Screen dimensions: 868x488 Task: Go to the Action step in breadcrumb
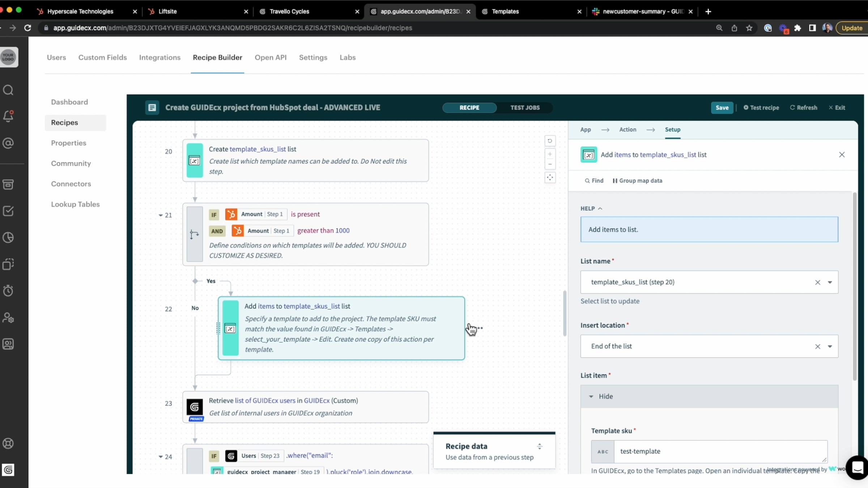coord(627,129)
